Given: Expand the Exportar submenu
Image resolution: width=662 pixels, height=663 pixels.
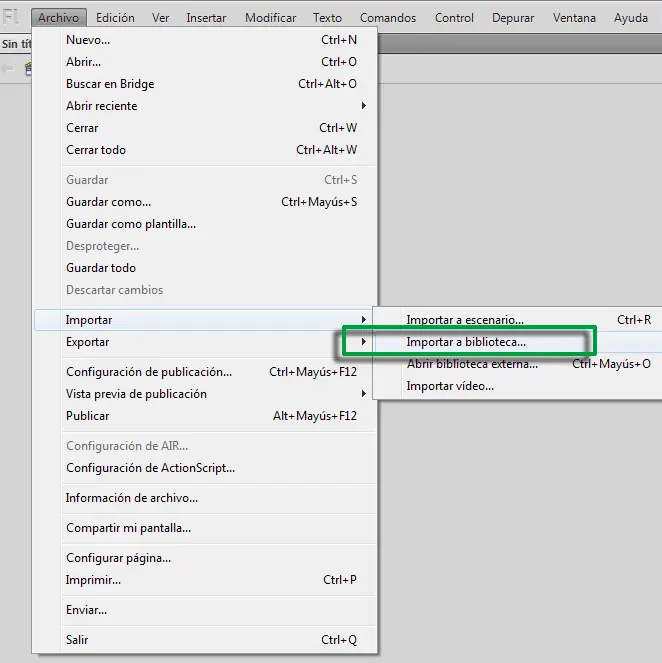Looking at the screenshot, I should [205, 342].
